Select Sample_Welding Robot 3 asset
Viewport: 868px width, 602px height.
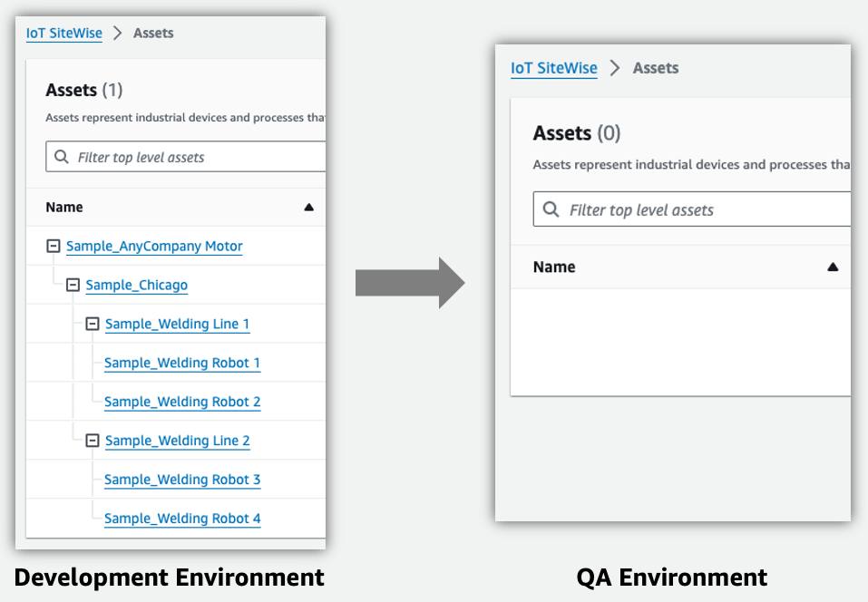(x=181, y=481)
